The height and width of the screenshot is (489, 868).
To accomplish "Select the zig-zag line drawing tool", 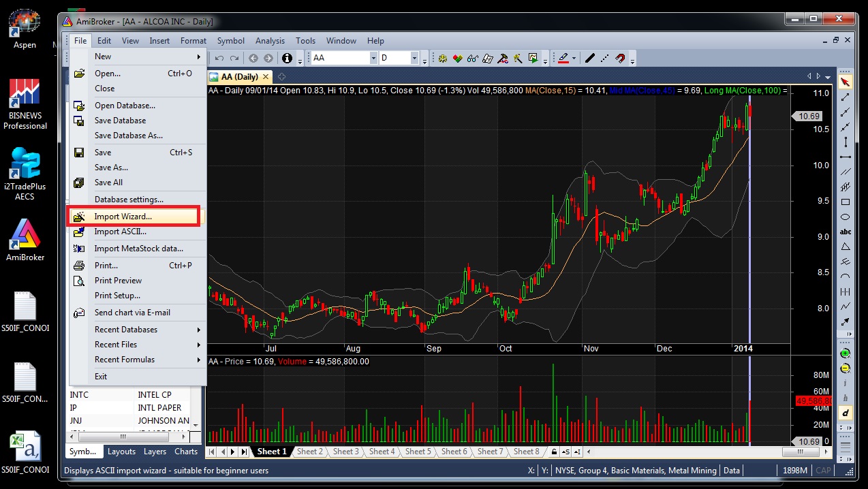I will click(x=846, y=307).
